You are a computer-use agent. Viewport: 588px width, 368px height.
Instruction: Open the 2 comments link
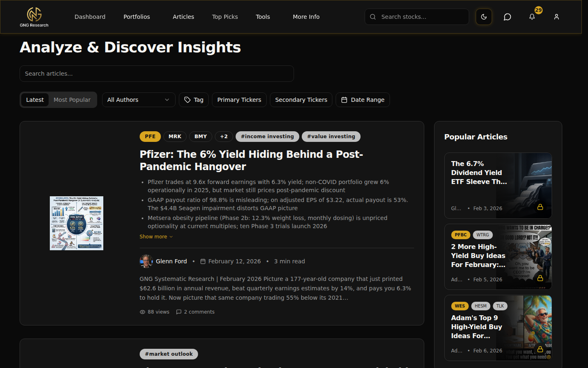195,312
